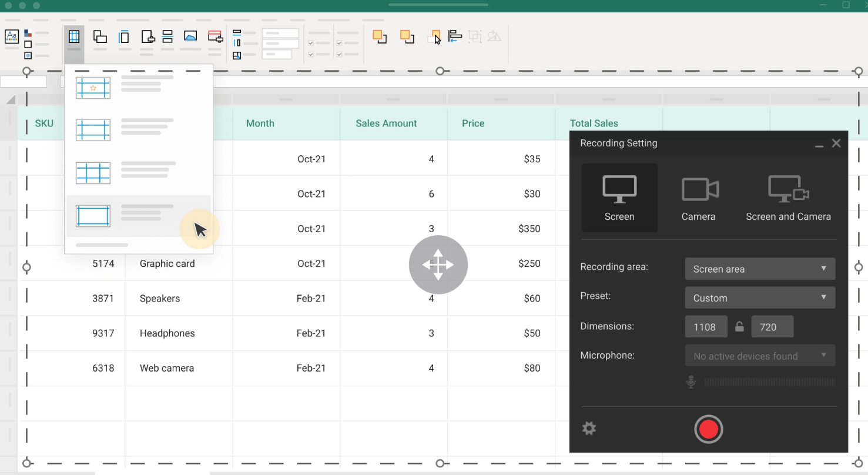The image size is (868, 475).
Task: Toggle the aspect ratio lock between dimensions
Action: (x=739, y=327)
